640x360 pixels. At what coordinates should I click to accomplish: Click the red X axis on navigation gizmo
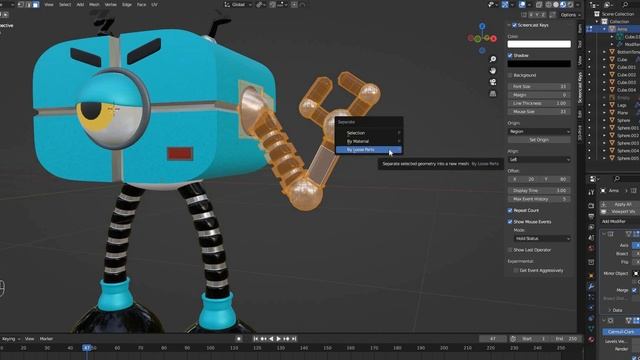[x=493, y=39]
